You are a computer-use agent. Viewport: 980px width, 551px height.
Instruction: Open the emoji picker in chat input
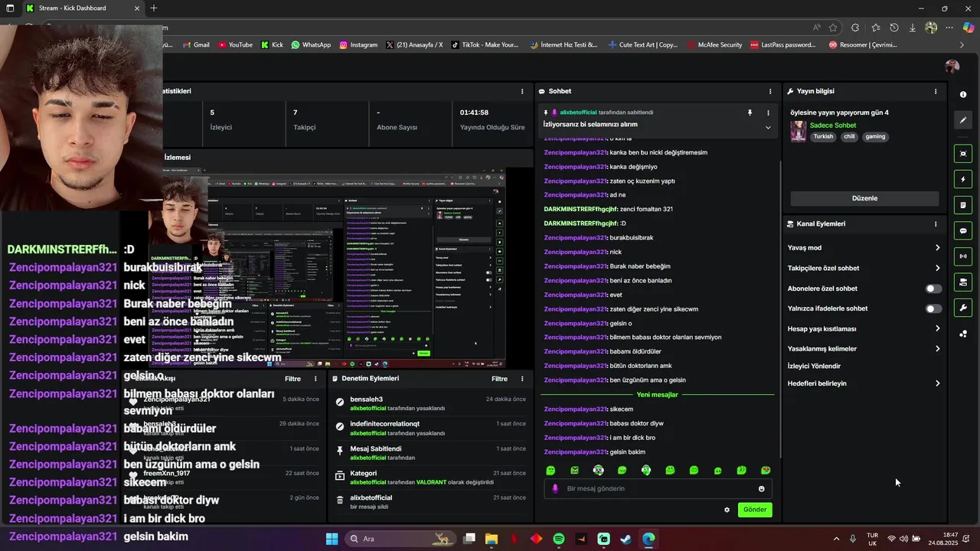761,488
